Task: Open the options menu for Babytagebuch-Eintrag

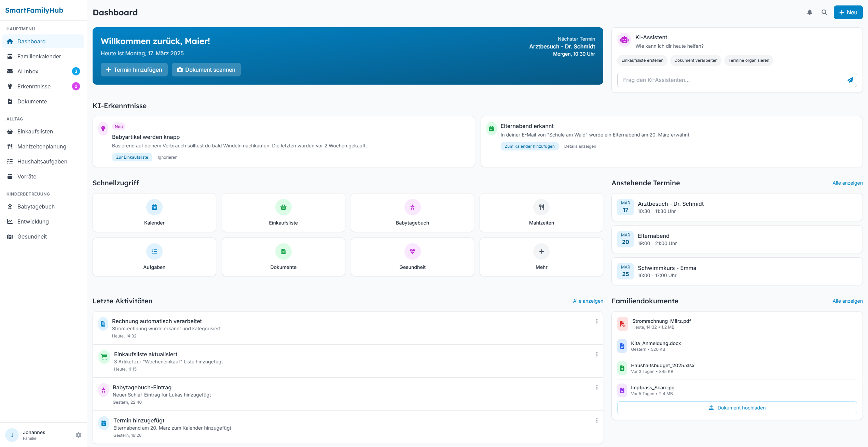Action: coord(597,387)
